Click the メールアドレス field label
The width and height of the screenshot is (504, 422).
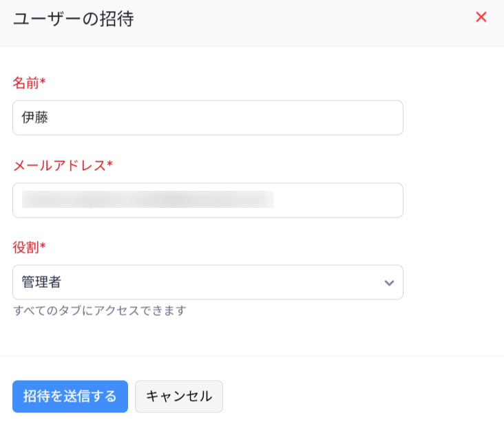pyautogui.click(x=59, y=165)
